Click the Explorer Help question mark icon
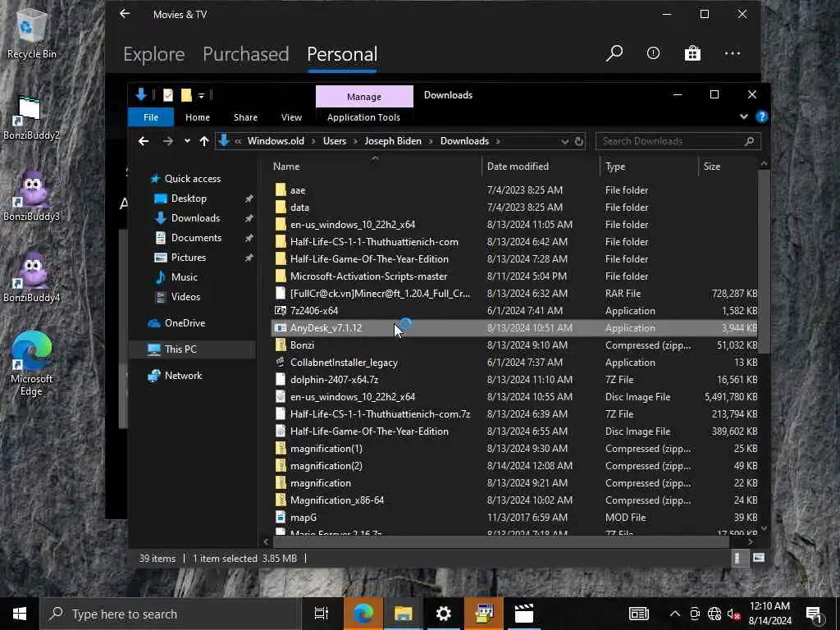 pyautogui.click(x=762, y=116)
